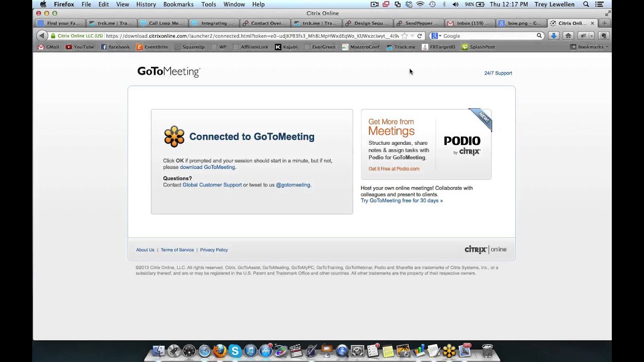
Task: Switch to the Design Sequ... tab
Action: pos(367,23)
